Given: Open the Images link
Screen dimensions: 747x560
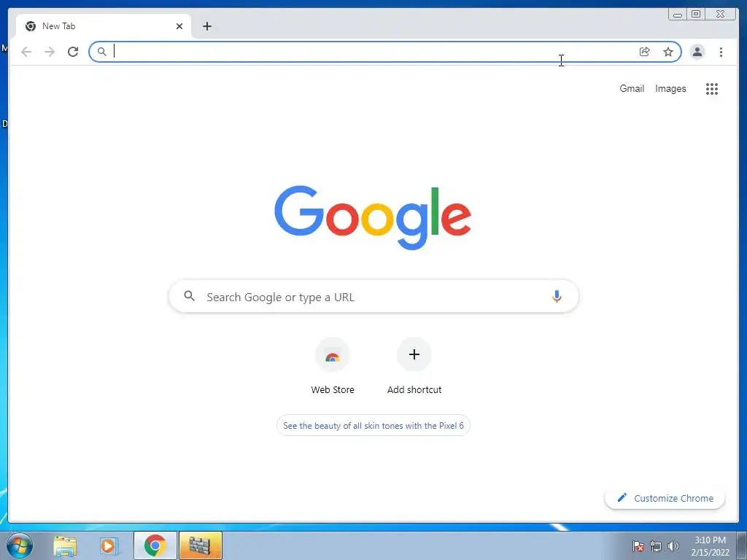Looking at the screenshot, I should click(670, 88).
